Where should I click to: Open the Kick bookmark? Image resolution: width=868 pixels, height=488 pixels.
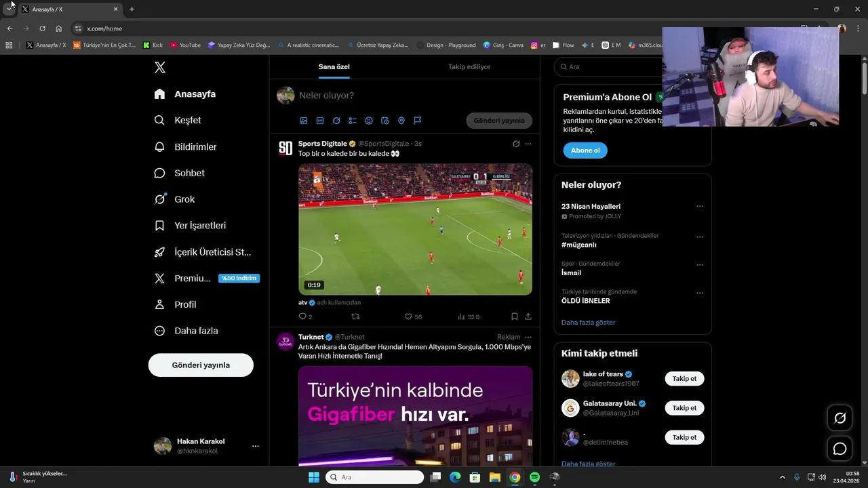[x=153, y=45]
